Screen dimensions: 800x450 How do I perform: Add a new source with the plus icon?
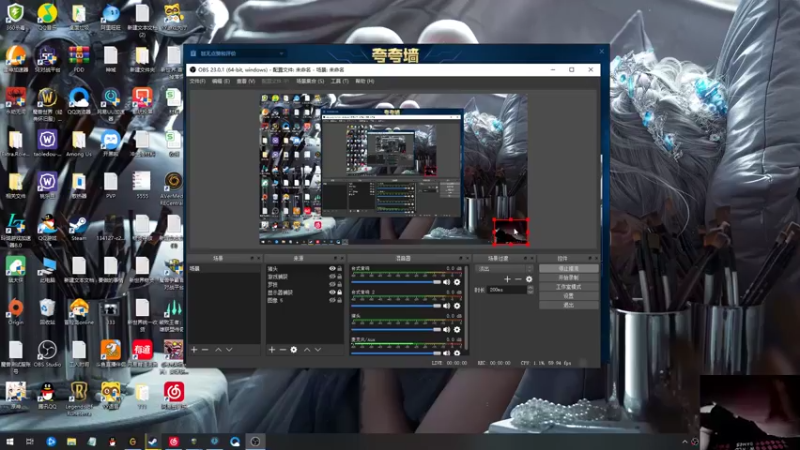tap(272, 349)
